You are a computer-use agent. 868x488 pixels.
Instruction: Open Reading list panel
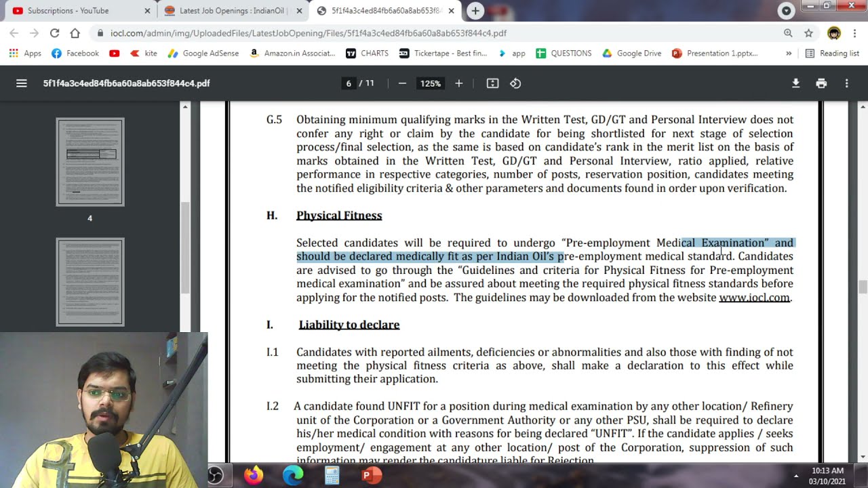pos(831,53)
